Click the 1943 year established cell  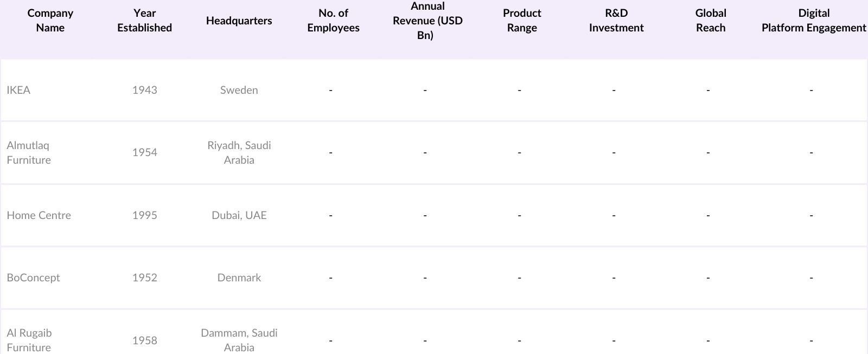(x=144, y=90)
